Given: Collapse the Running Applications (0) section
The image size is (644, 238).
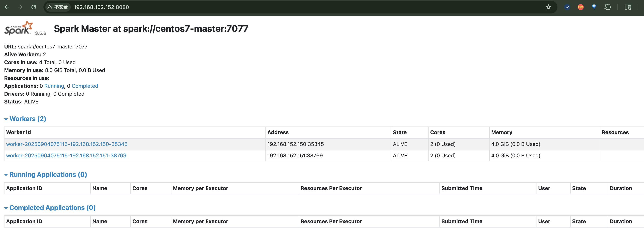Looking at the screenshot, I should [x=46, y=175].
